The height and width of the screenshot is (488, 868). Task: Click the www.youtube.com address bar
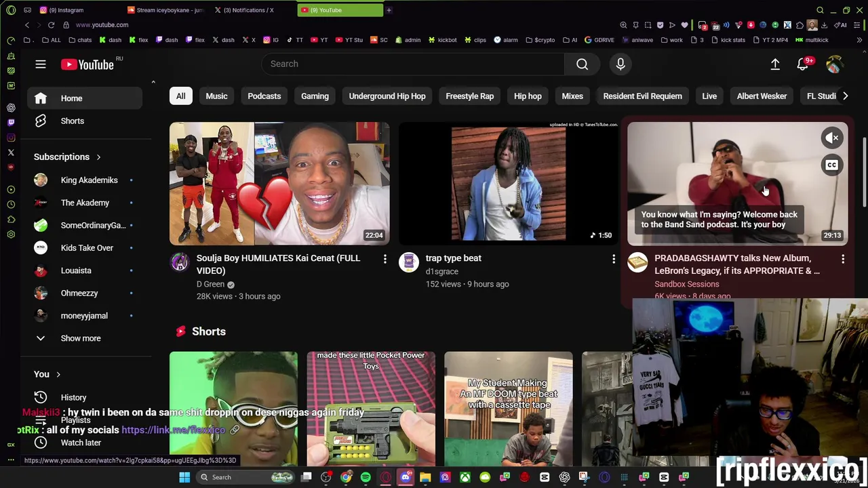pyautogui.click(x=102, y=25)
